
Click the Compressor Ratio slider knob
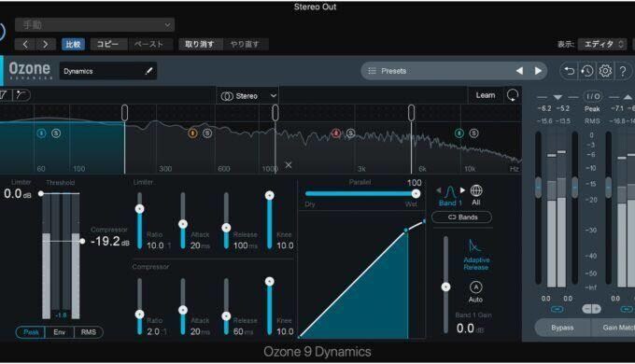click(140, 315)
